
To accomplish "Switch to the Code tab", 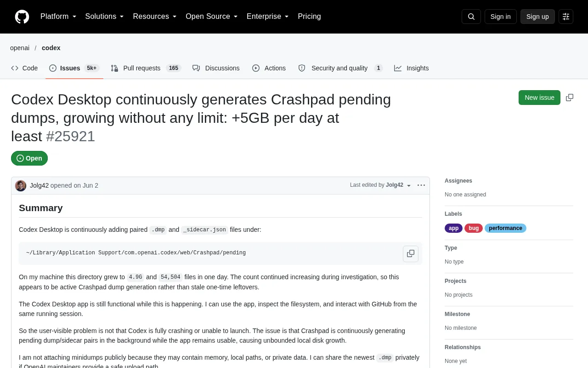I will [24, 68].
